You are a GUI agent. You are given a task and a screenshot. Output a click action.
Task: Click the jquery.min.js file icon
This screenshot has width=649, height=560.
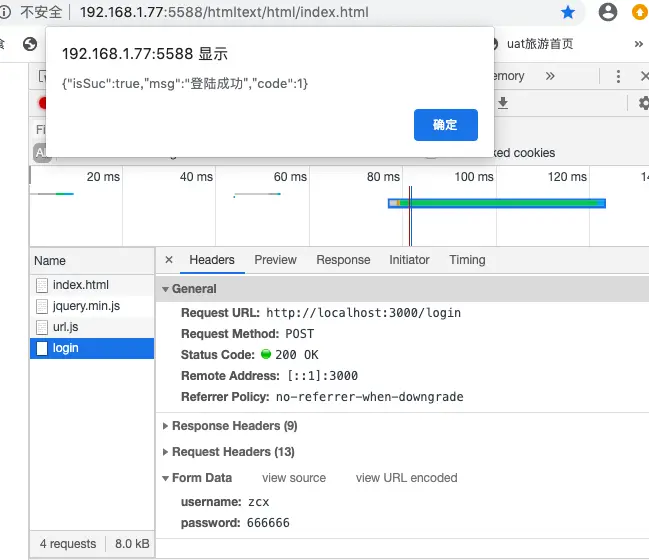(x=42, y=306)
